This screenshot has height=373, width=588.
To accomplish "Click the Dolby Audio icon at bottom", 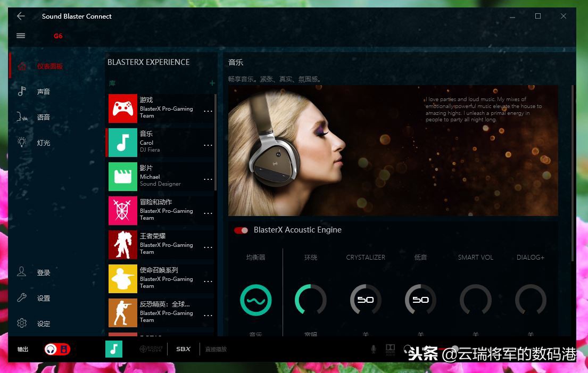I will tap(390, 349).
